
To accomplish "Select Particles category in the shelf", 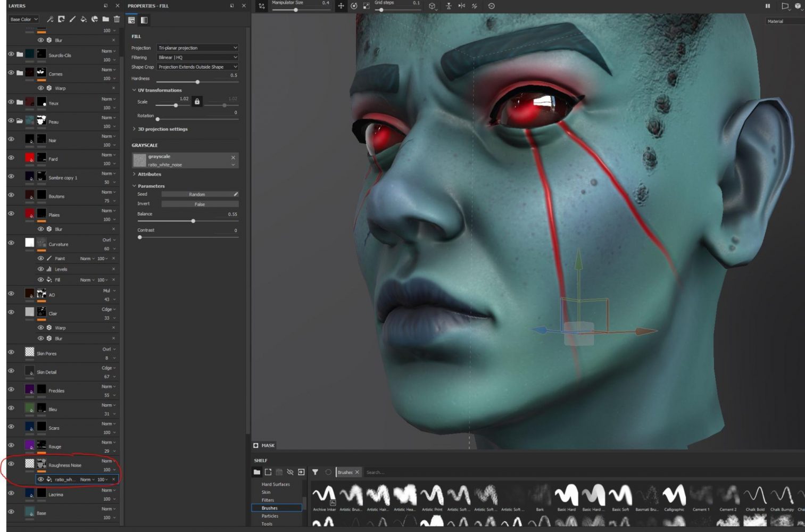I will [270, 516].
